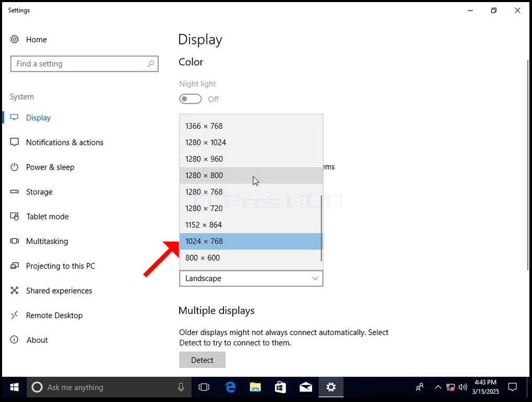Open the Windows Start menu
Screen dimensions: 532x402
14,387
